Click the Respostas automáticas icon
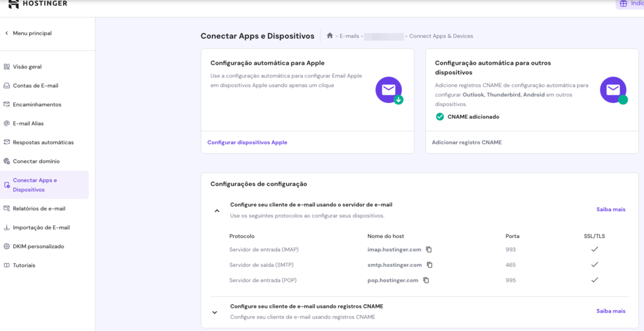This screenshot has width=644, height=331. pyautogui.click(x=6, y=143)
